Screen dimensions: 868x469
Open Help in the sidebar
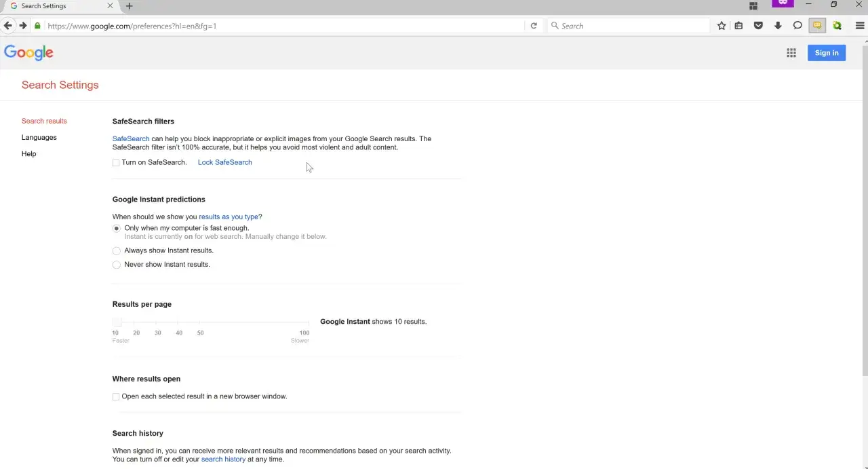(28, 153)
